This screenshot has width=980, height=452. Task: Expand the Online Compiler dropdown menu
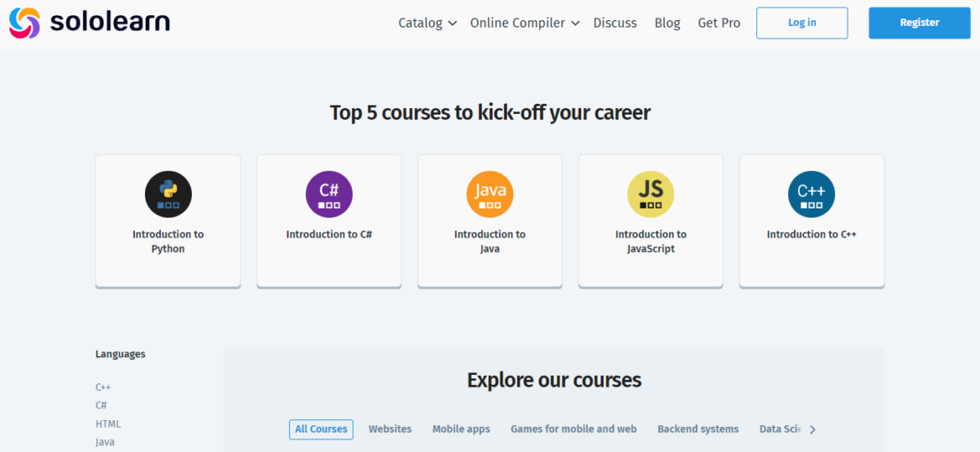[524, 23]
